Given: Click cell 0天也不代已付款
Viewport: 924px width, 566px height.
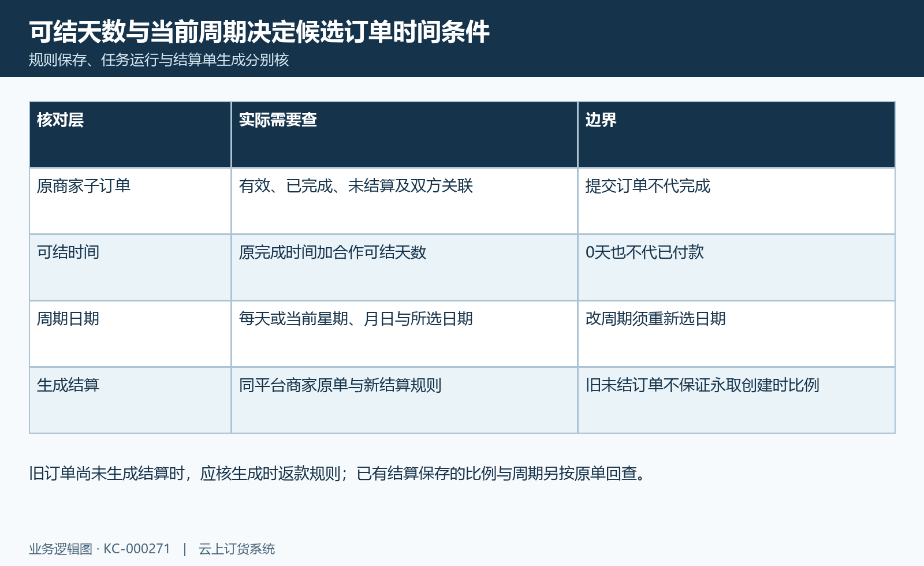Looking at the screenshot, I should click(x=736, y=267).
